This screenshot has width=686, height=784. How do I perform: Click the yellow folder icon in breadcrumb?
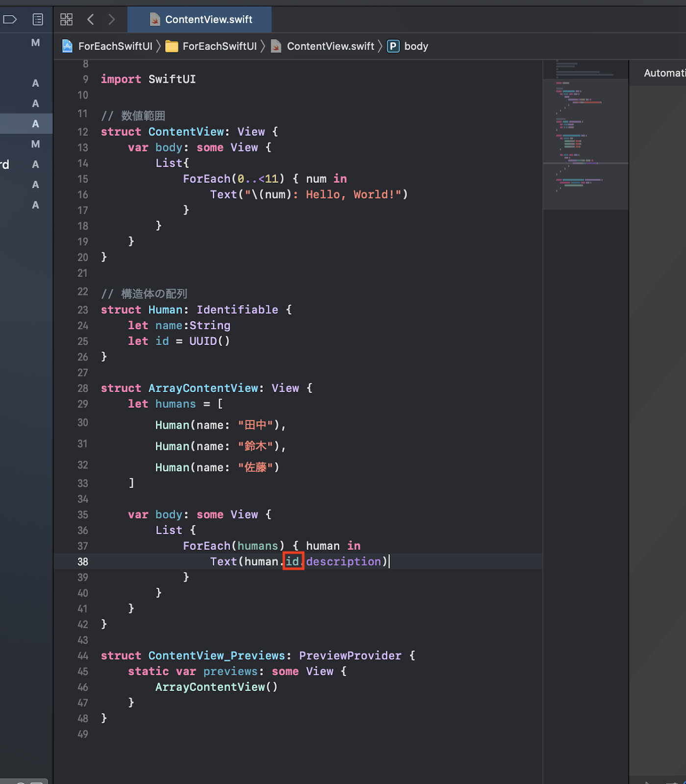point(172,46)
